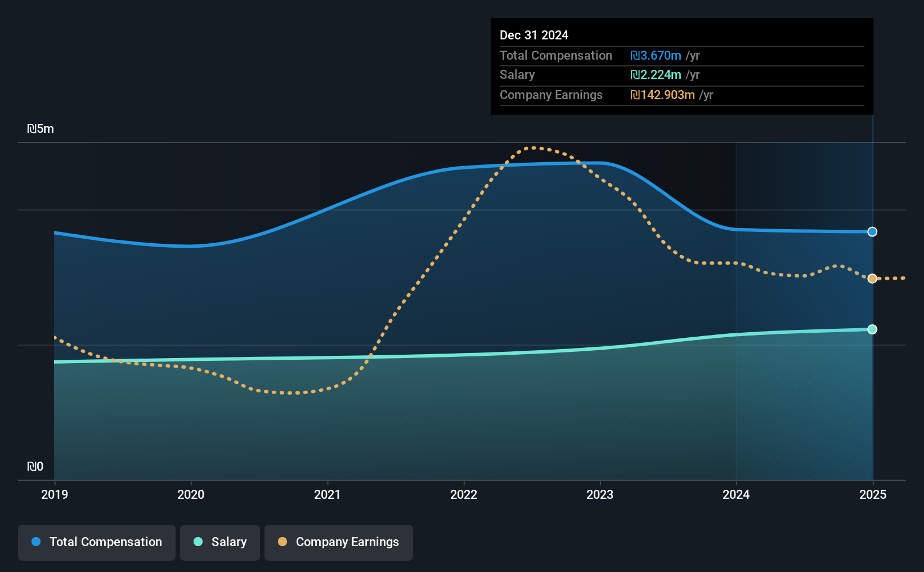Image resolution: width=924 pixels, height=572 pixels.
Task: Click the teal Salary endpoint marker
Action: (872, 329)
